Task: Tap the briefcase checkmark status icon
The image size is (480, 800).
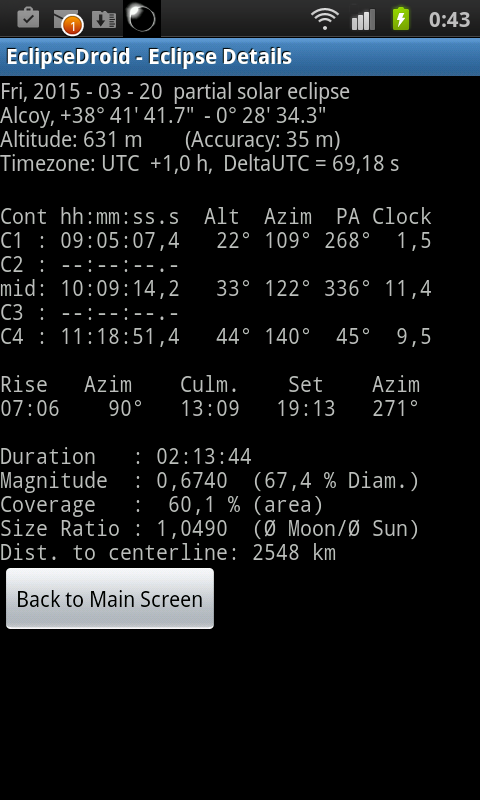Action: point(28,19)
